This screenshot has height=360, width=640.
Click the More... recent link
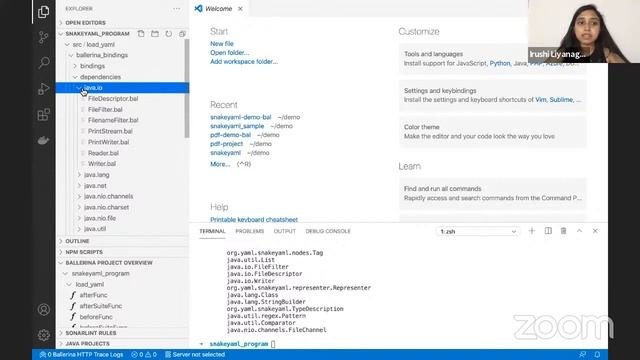tap(220, 164)
